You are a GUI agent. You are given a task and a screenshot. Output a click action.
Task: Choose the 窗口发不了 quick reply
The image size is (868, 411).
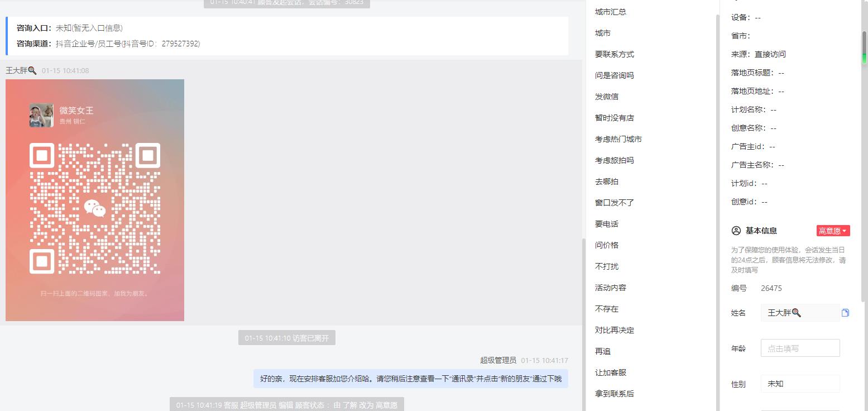tap(615, 203)
